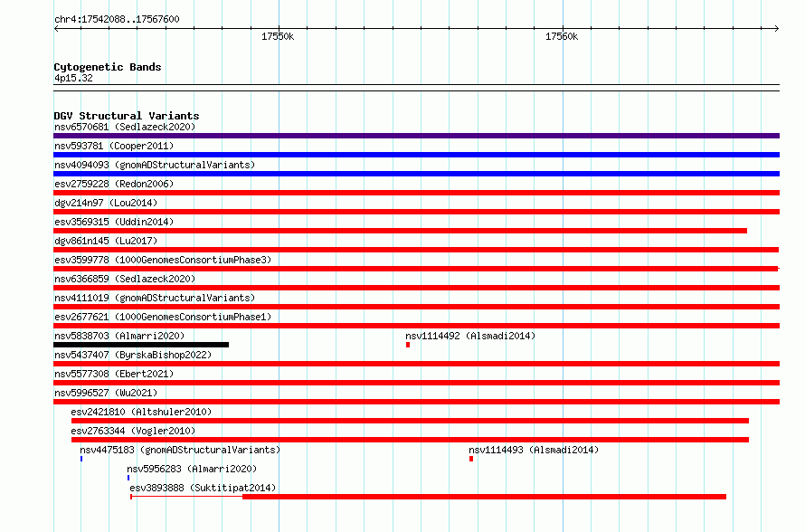
Task: Open nsv1114493 (Alsmadi2014) label
Action: [x=534, y=450]
